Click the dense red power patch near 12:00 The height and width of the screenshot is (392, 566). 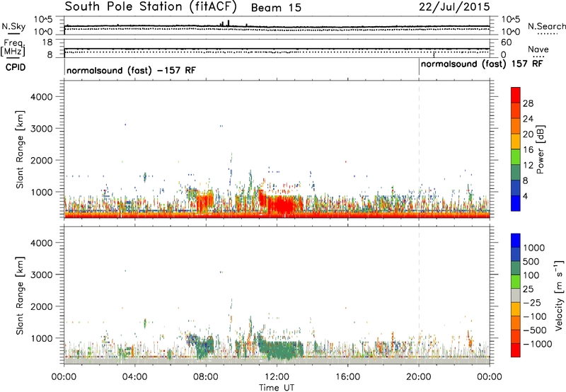(284, 204)
